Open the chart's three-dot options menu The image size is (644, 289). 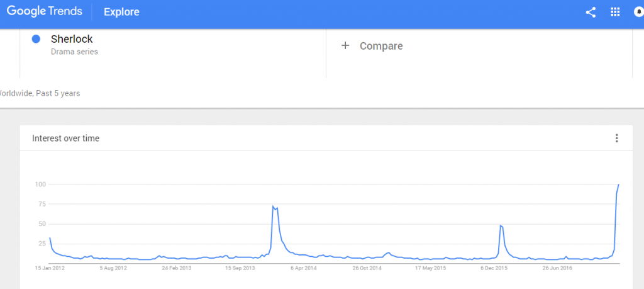pyautogui.click(x=616, y=139)
